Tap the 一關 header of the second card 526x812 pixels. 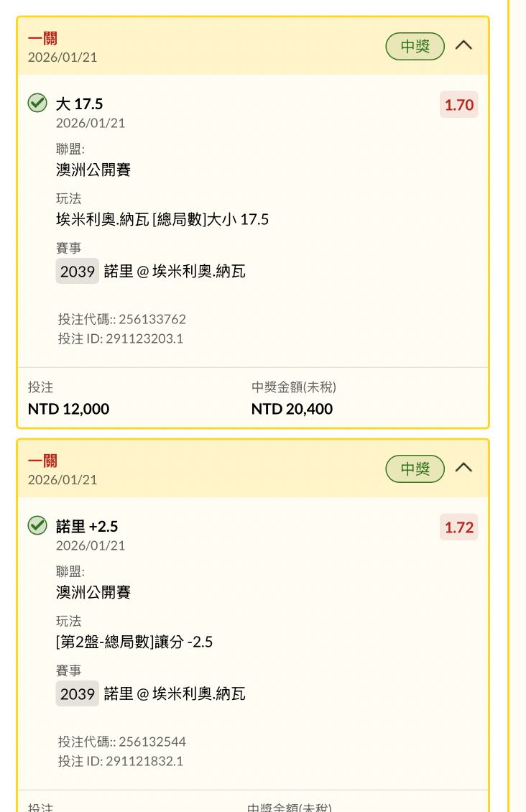[42, 461]
